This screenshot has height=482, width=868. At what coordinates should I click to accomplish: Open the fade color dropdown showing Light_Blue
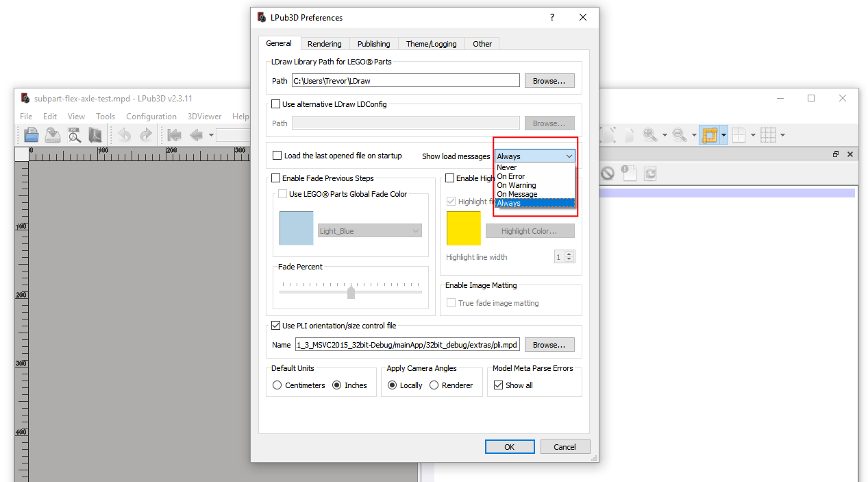pyautogui.click(x=369, y=230)
